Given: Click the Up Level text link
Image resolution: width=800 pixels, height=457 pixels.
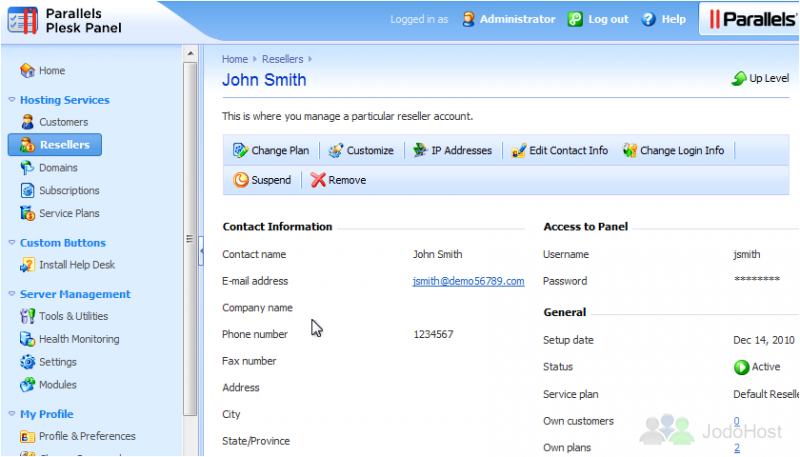Looking at the screenshot, I should point(769,78).
